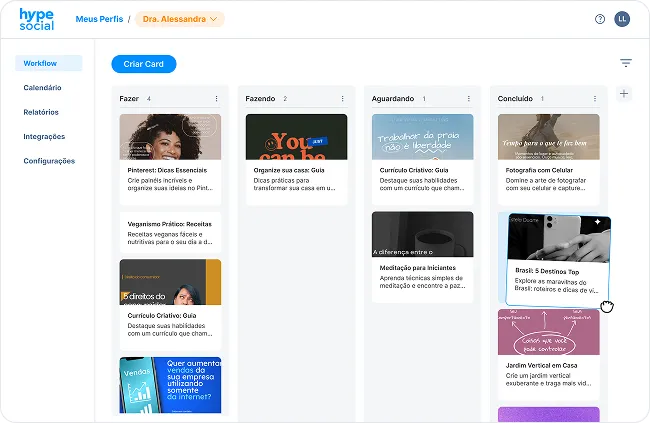Image resolution: width=650 pixels, height=423 pixels.
Task: Open the LL user avatar menu
Action: click(622, 19)
